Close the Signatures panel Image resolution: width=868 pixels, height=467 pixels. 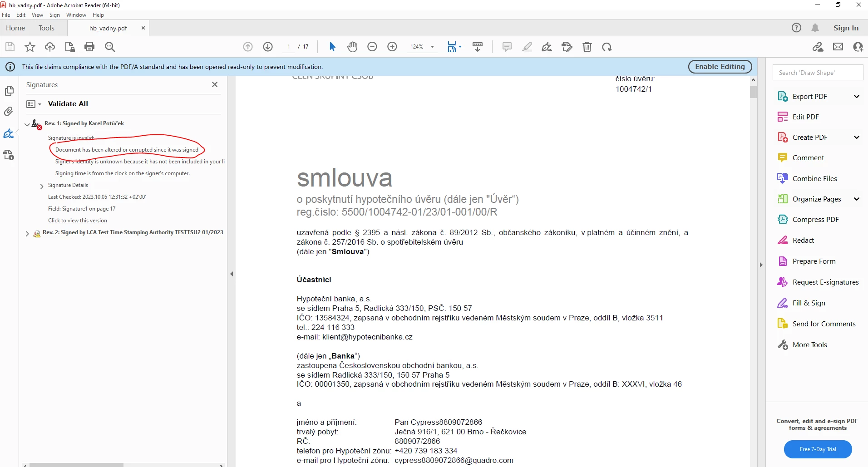[x=215, y=84]
